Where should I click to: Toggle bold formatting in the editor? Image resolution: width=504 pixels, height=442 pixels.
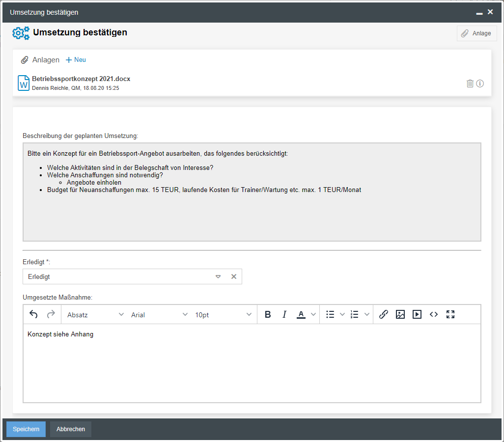tap(268, 315)
